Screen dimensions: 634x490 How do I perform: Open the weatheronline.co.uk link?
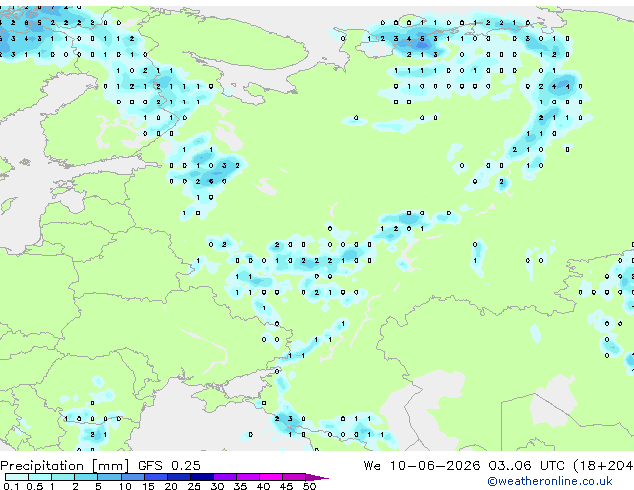pyautogui.click(x=550, y=481)
